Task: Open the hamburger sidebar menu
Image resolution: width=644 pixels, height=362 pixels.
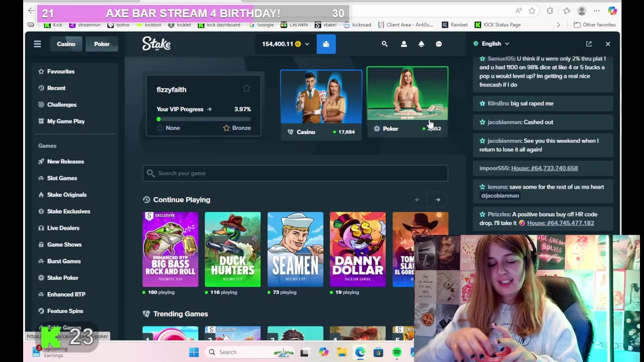Action: (37, 44)
